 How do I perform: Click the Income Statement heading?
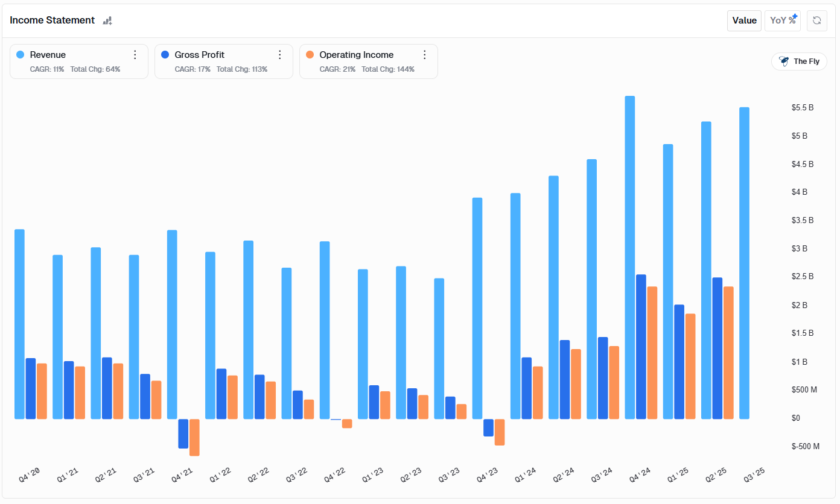coord(52,20)
